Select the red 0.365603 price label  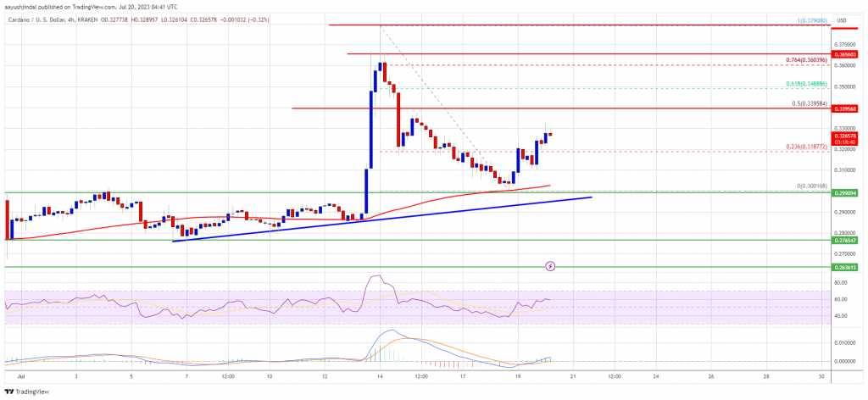[x=846, y=53]
